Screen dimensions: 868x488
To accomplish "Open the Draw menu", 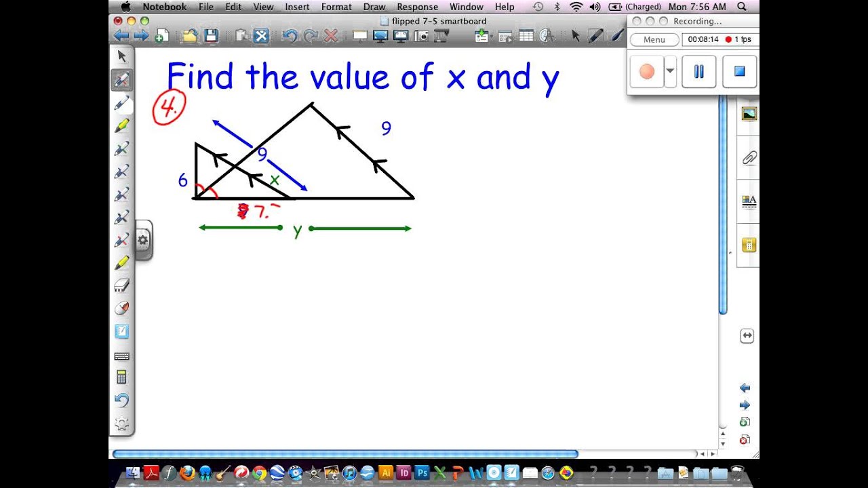I will pos(374,7).
